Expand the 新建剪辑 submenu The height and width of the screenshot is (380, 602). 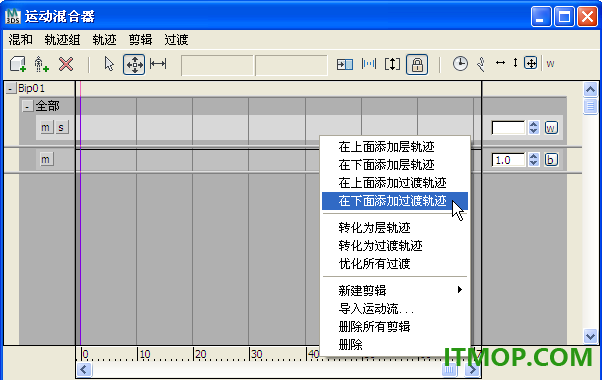pos(395,291)
